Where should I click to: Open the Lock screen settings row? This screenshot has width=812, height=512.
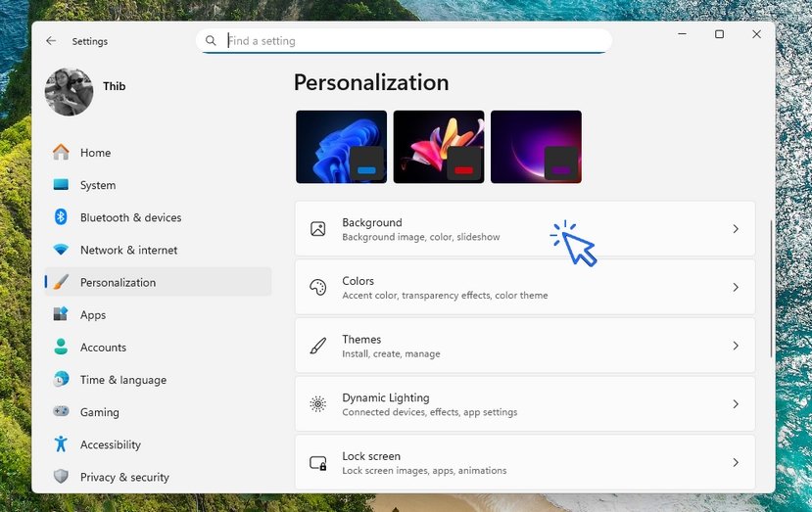[524, 462]
